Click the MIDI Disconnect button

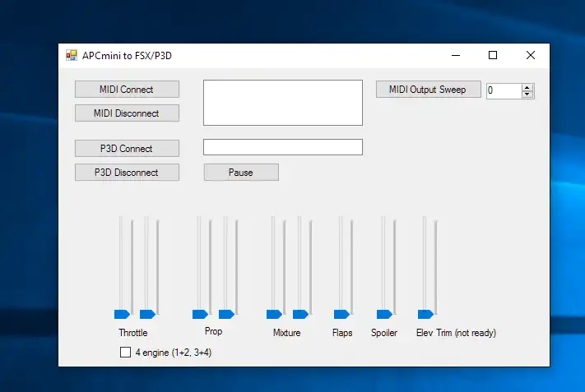(127, 113)
